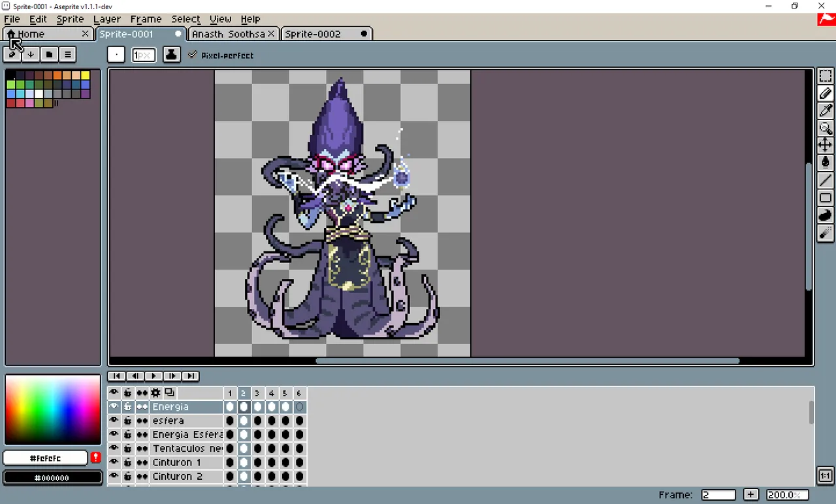Go to the previous frame
The width and height of the screenshot is (836, 504).
tap(135, 376)
